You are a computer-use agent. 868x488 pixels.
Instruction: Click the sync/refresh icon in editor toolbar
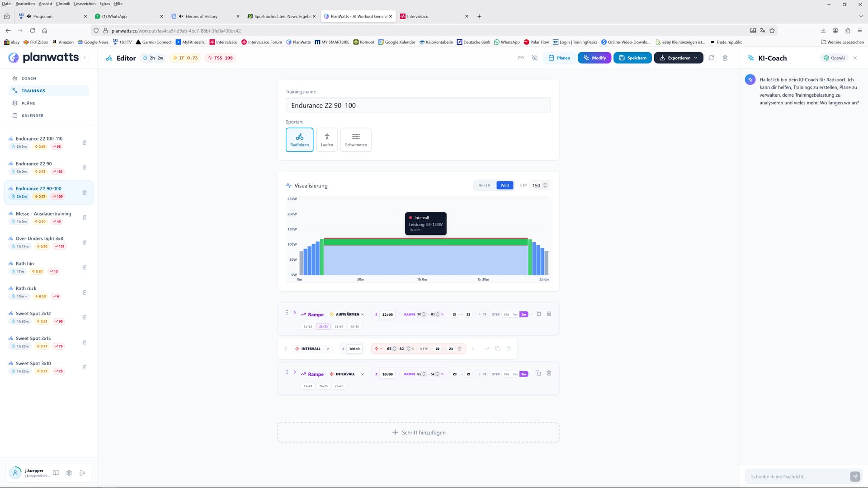point(711,58)
